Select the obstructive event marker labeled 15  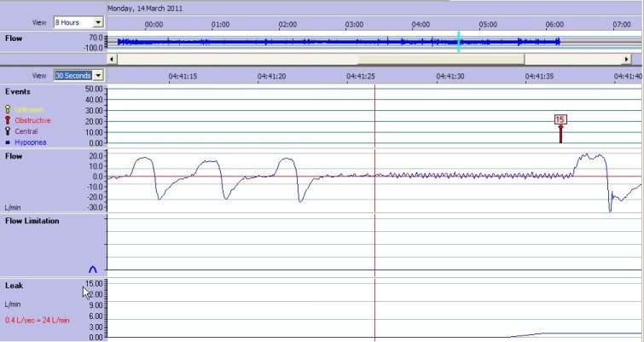(x=560, y=120)
